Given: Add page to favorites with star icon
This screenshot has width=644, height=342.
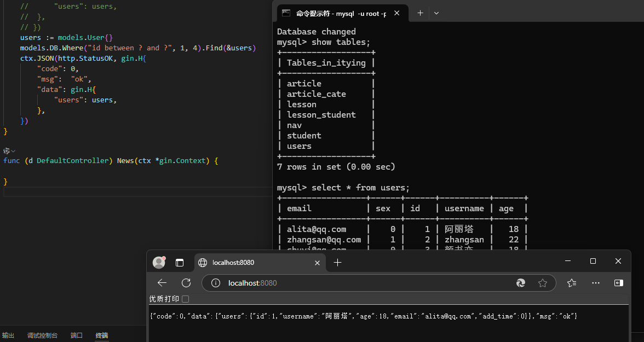Looking at the screenshot, I should pos(543,283).
